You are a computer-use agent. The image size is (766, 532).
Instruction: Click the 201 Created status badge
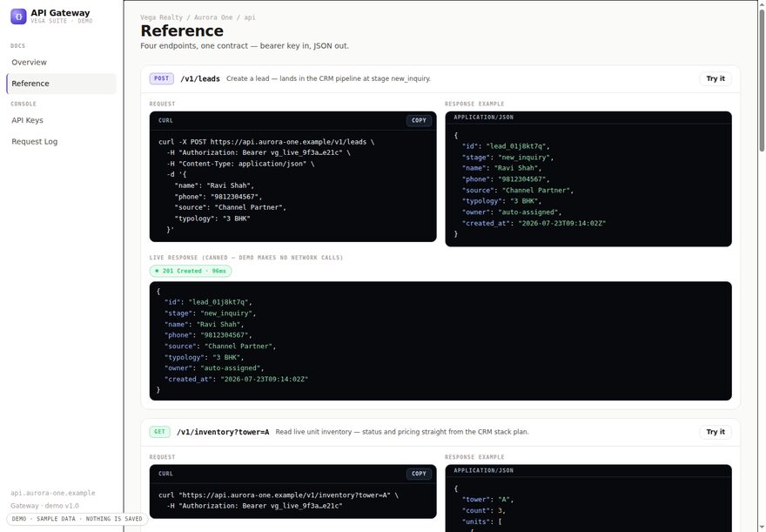coord(191,271)
